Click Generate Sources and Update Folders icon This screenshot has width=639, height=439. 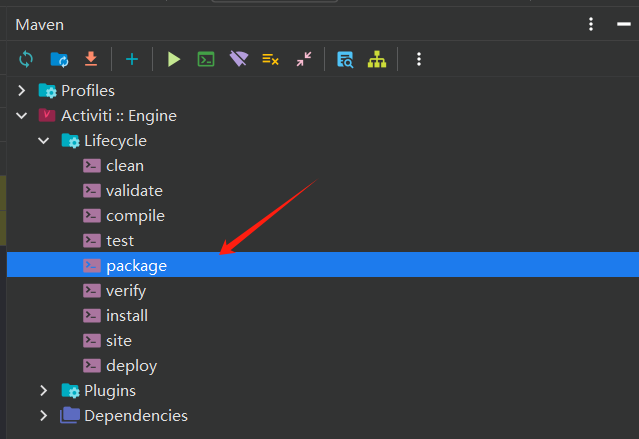coord(59,59)
